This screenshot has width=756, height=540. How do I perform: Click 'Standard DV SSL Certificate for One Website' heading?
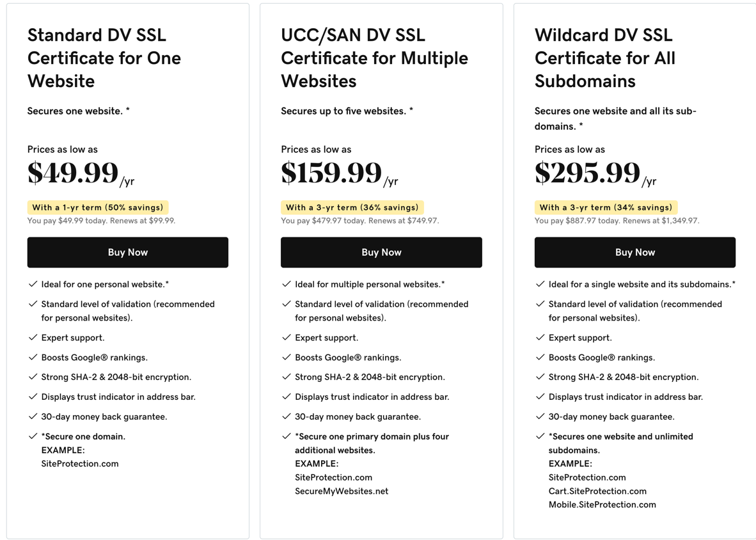pos(104,58)
